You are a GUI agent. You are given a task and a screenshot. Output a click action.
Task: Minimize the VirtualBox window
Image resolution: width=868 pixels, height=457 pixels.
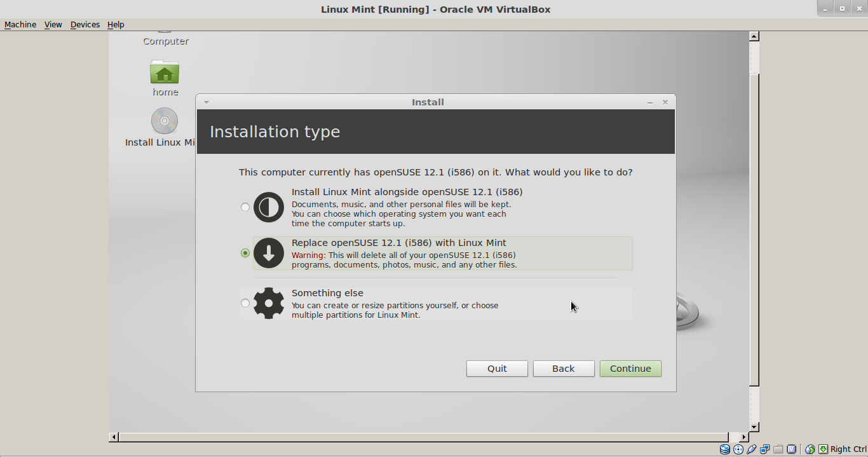pos(825,8)
